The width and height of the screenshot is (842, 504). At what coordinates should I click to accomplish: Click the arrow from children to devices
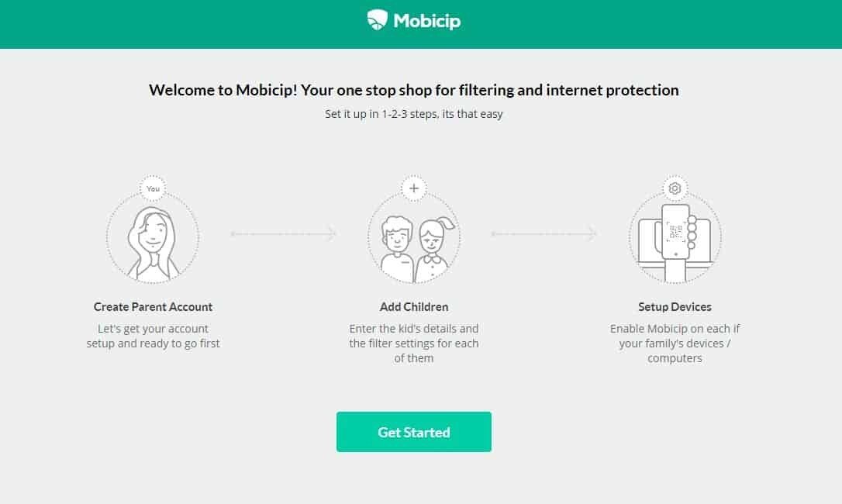click(544, 233)
